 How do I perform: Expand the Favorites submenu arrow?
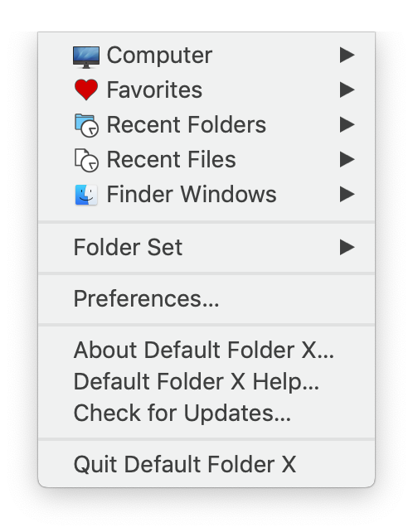click(x=347, y=89)
